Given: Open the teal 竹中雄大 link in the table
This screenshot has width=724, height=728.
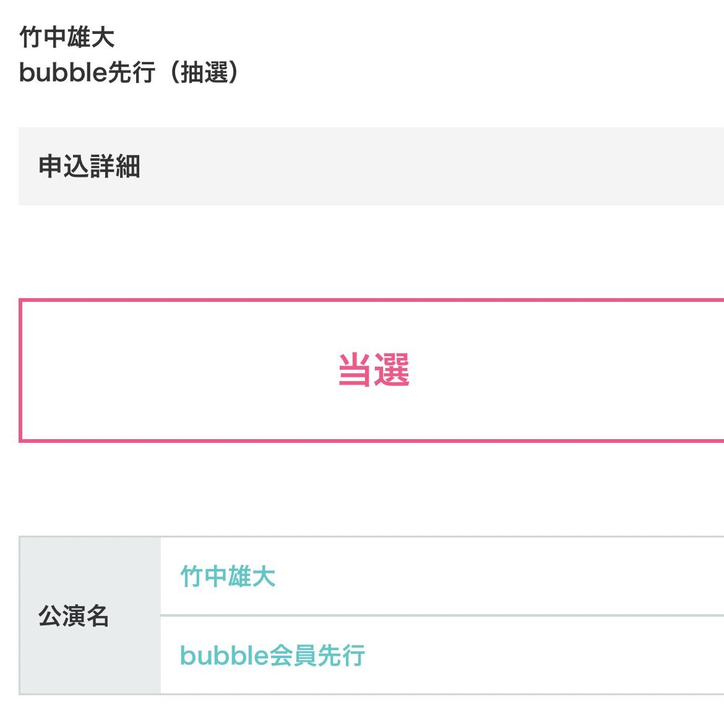Looking at the screenshot, I should (x=228, y=576).
